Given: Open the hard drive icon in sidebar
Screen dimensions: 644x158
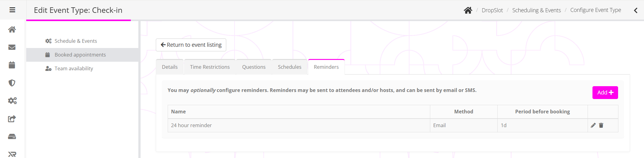Looking at the screenshot, I should click(x=12, y=137).
